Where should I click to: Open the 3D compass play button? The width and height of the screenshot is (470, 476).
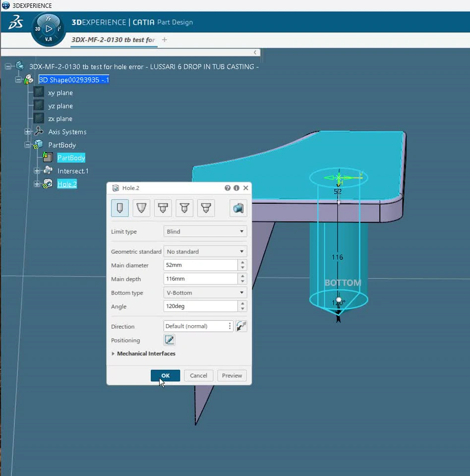tap(49, 29)
